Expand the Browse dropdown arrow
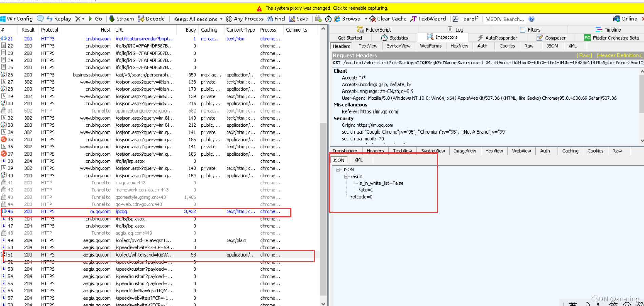 [x=366, y=19]
